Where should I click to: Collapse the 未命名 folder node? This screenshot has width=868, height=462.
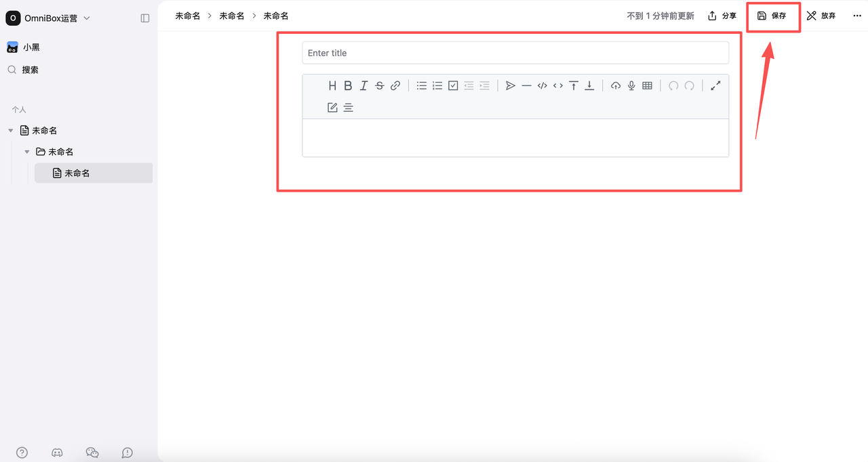(x=27, y=152)
